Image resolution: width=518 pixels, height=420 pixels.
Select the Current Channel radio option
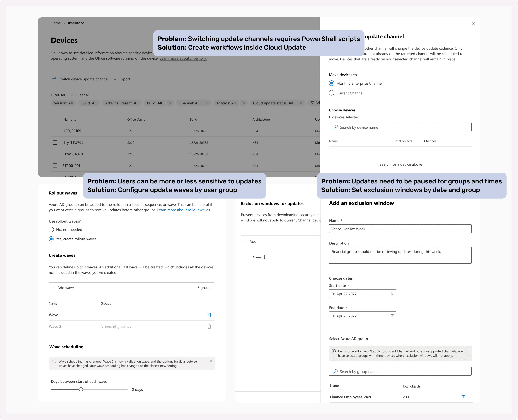tap(331, 93)
